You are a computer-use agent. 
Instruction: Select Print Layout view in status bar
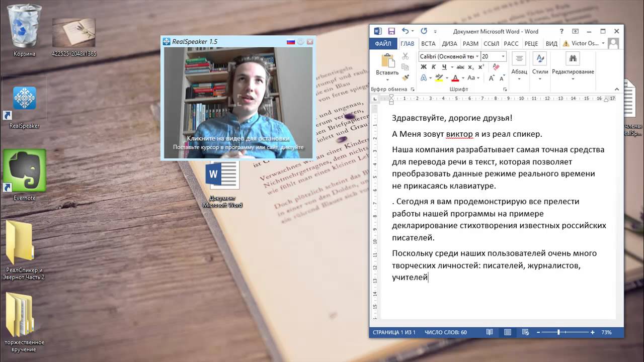pos(508,332)
